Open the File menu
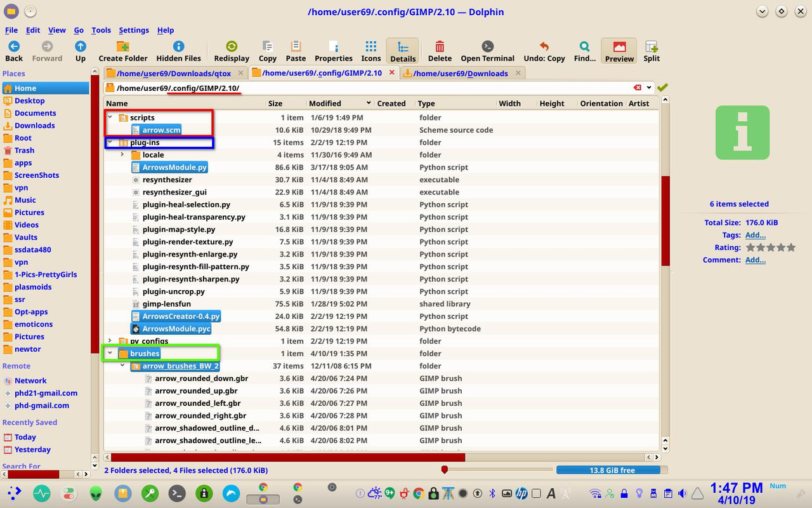 tap(11, 30)
